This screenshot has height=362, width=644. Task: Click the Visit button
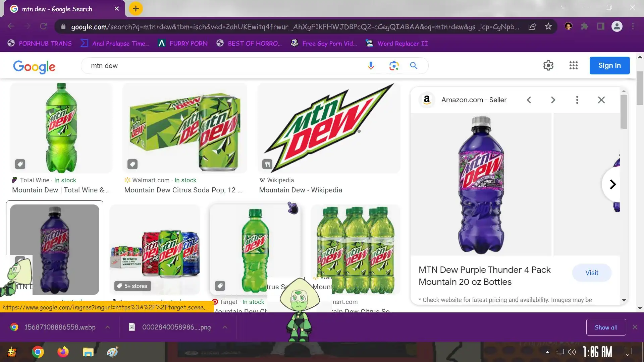point(591,273)
